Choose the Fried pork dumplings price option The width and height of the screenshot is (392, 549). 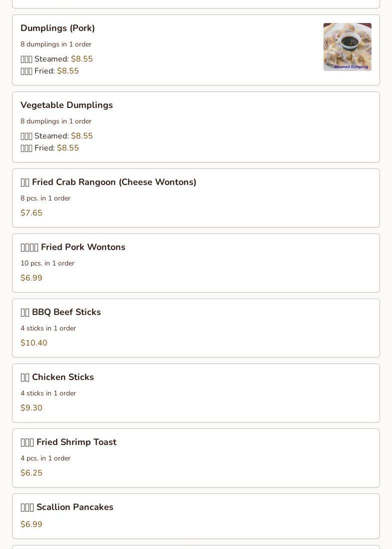[49, 70]
